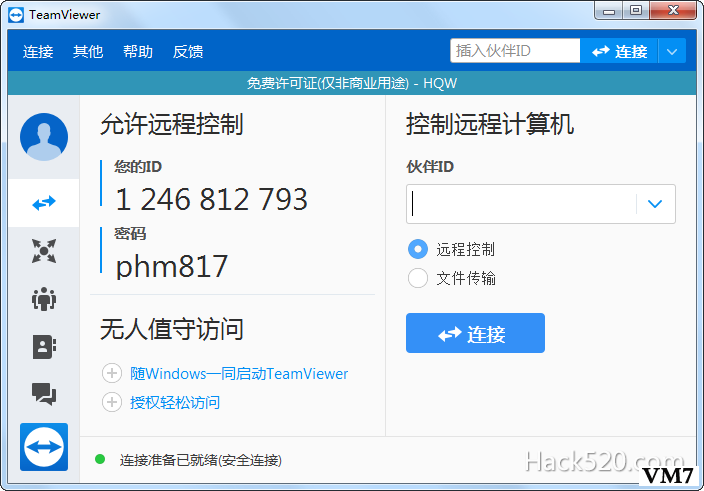Maximize the TeamViewer window
Image resolution: width=704 pixels, height=491 pixels.
pyautogui.click(x=636, y=11)
